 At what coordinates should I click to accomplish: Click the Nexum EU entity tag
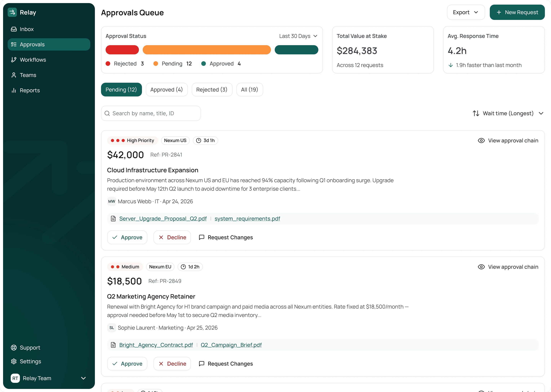160,267
